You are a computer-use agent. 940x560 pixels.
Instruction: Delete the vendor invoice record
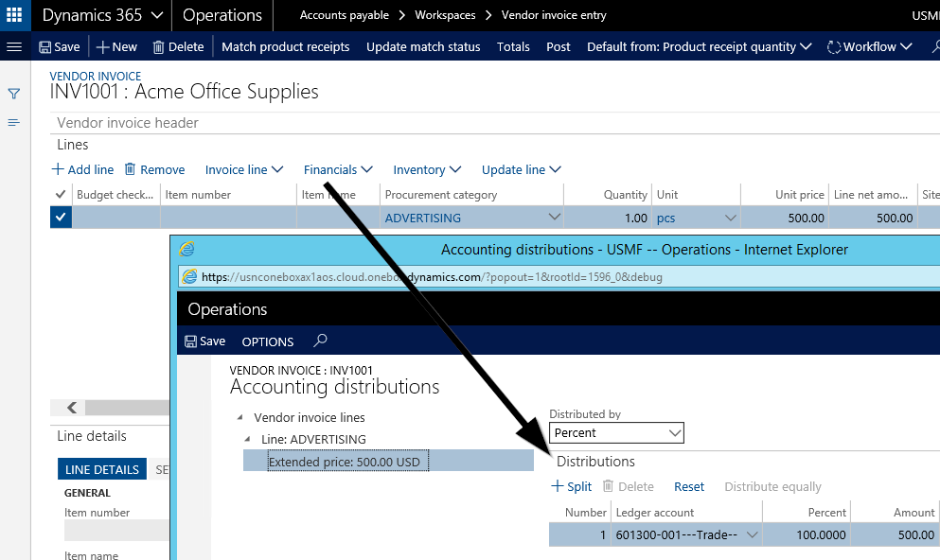[x=177, y=46]
